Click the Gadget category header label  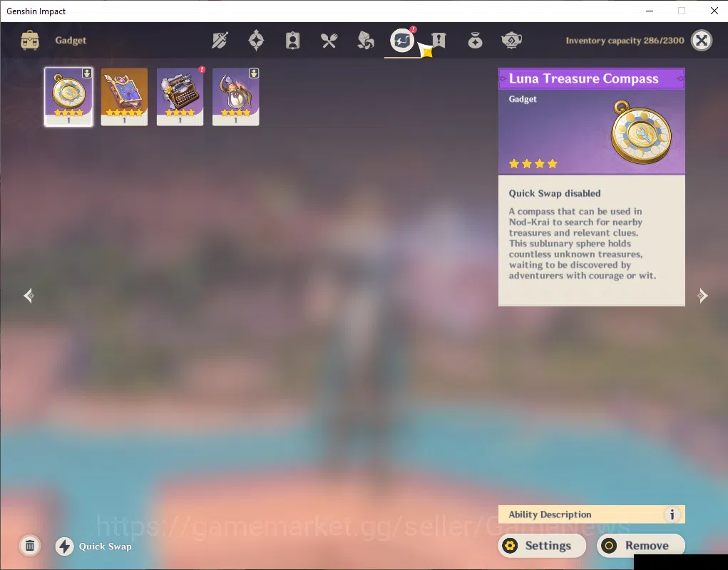point(71,41)
